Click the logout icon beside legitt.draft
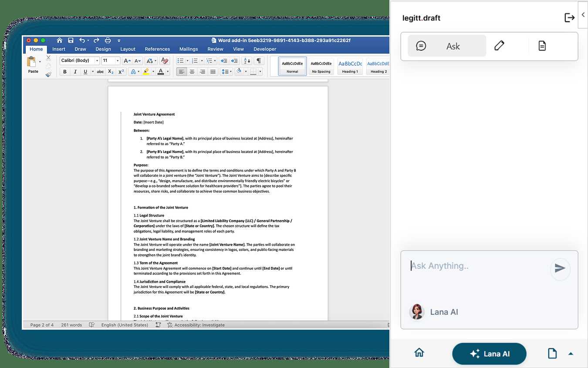 [569, 18]
